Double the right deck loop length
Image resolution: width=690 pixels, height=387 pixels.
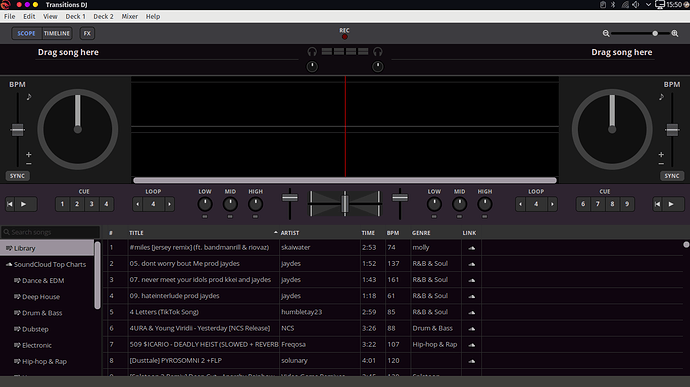click(552, 204)
